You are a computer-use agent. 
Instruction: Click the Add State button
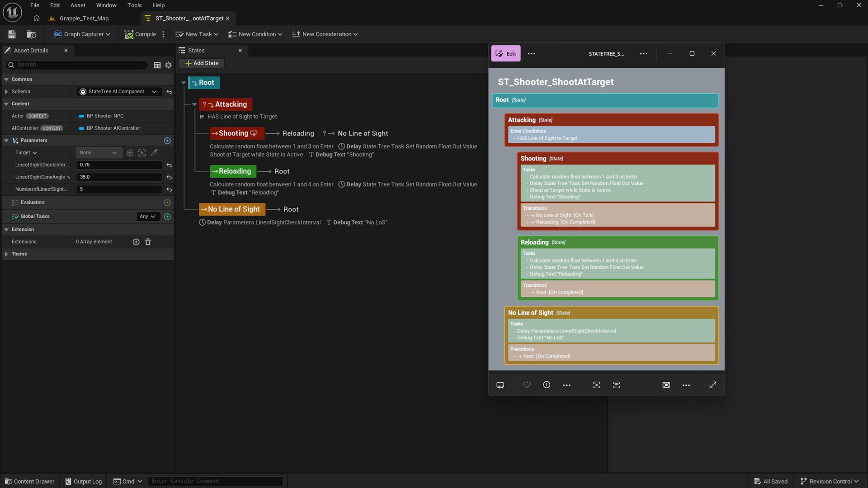202,63
